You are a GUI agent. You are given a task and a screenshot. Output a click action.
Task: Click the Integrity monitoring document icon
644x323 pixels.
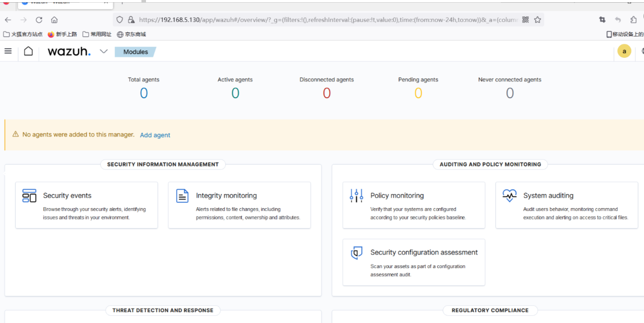click(182, 196)
